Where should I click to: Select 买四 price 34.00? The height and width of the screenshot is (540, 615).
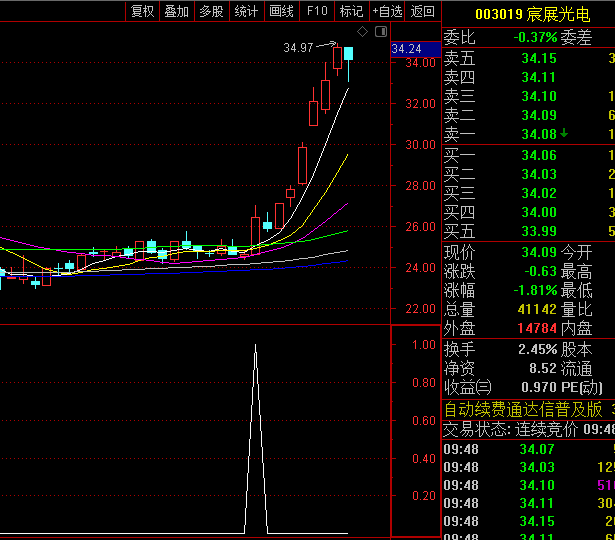click(539, 212)
